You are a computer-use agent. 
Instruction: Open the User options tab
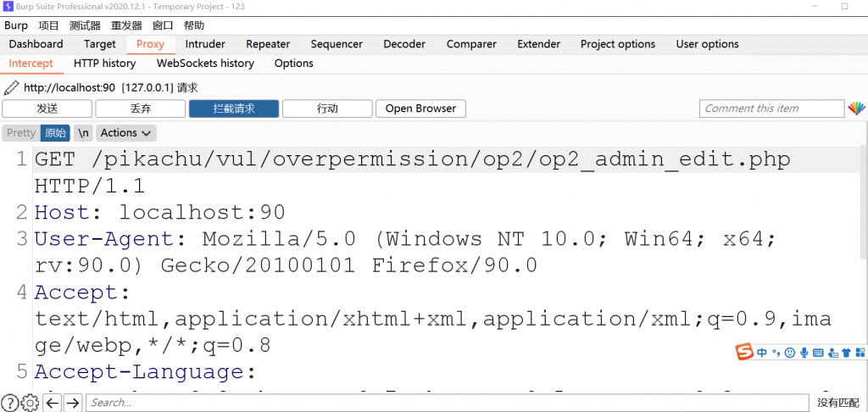pos(708,44)
